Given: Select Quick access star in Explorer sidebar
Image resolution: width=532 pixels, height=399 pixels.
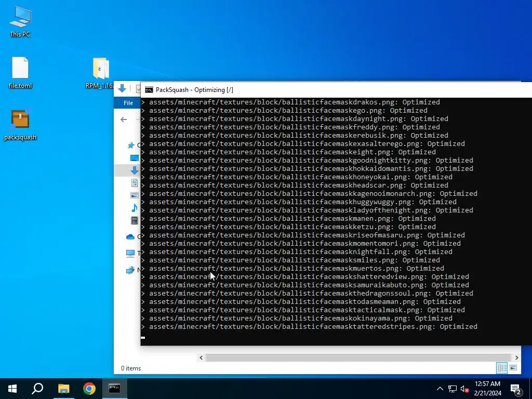Looking at the screenshot, I should click(x=130, y=145).
